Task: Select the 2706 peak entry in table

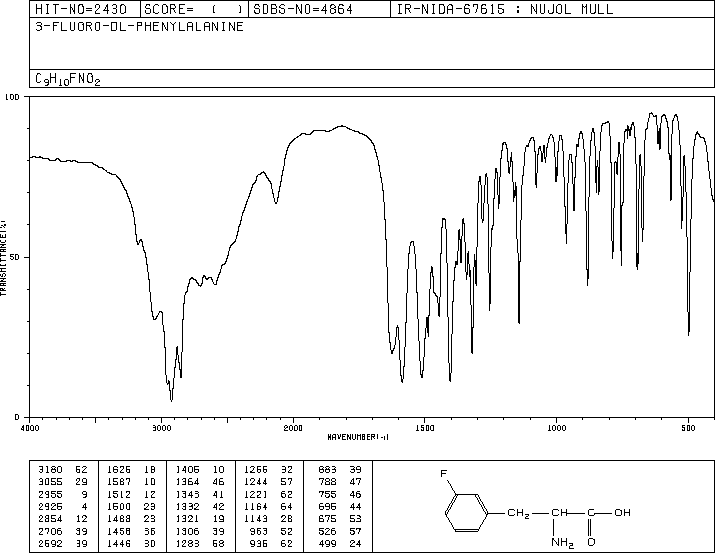Action: click(63, 531)
